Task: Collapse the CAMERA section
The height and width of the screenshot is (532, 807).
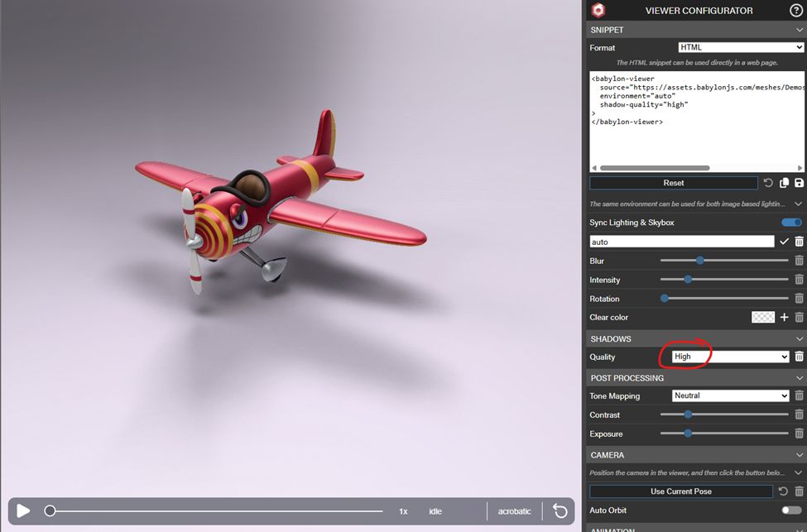Action: pos(800,455)
